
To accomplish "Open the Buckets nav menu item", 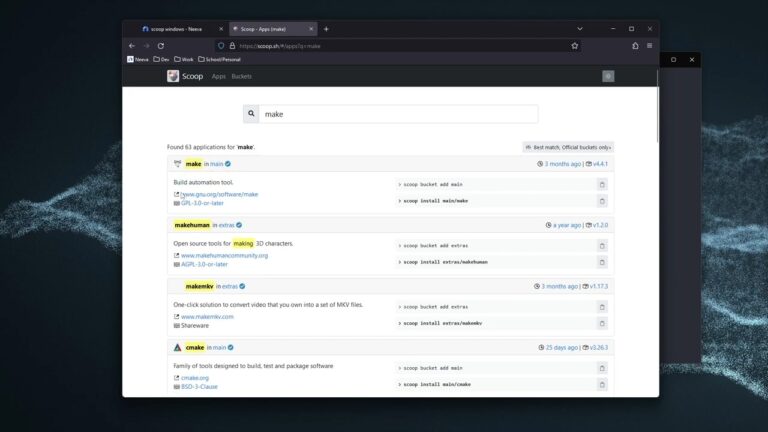I will pos(241,76).
